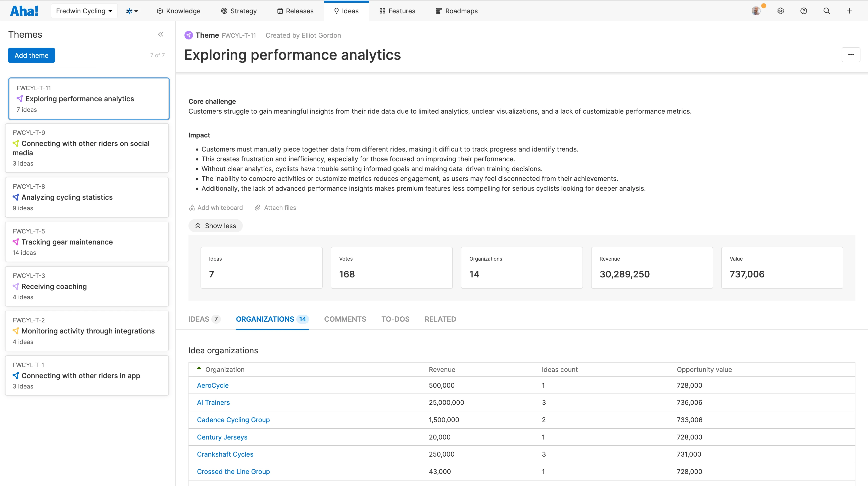The height and width of the screenshot is (486, 868).
Task: Open the settings gear icon
Action: pos(780,11)
